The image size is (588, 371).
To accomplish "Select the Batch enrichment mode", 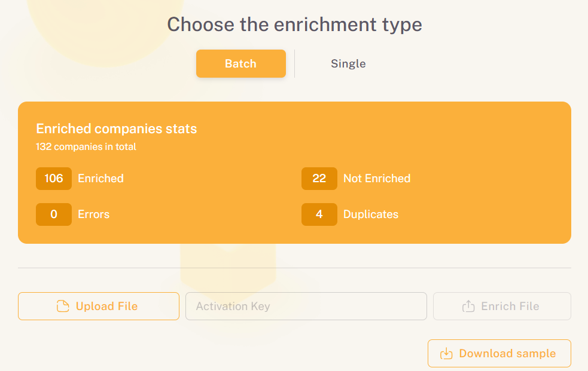I will click(x=240, y=63).
